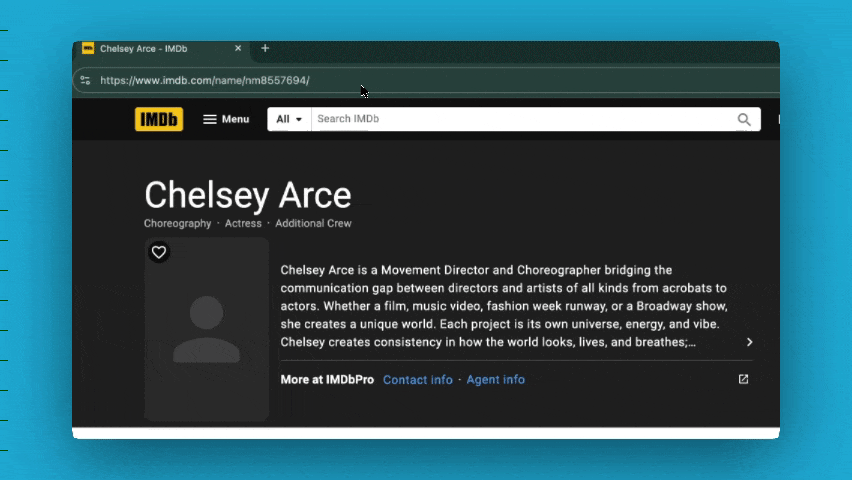This screenshot has height=480, width=852.
Task: Click the external link icon for IMDbPro
Action: 743,379
